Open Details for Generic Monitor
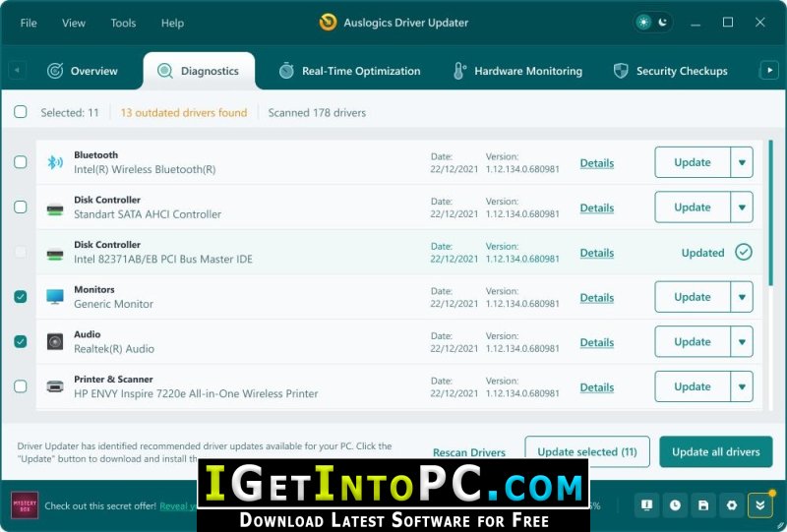 [x=597, y=297]
